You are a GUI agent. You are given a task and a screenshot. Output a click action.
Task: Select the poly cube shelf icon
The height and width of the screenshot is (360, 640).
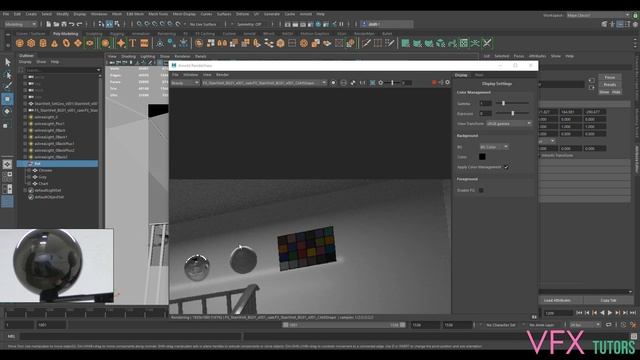pyautogui.click(x=31, y=43)
